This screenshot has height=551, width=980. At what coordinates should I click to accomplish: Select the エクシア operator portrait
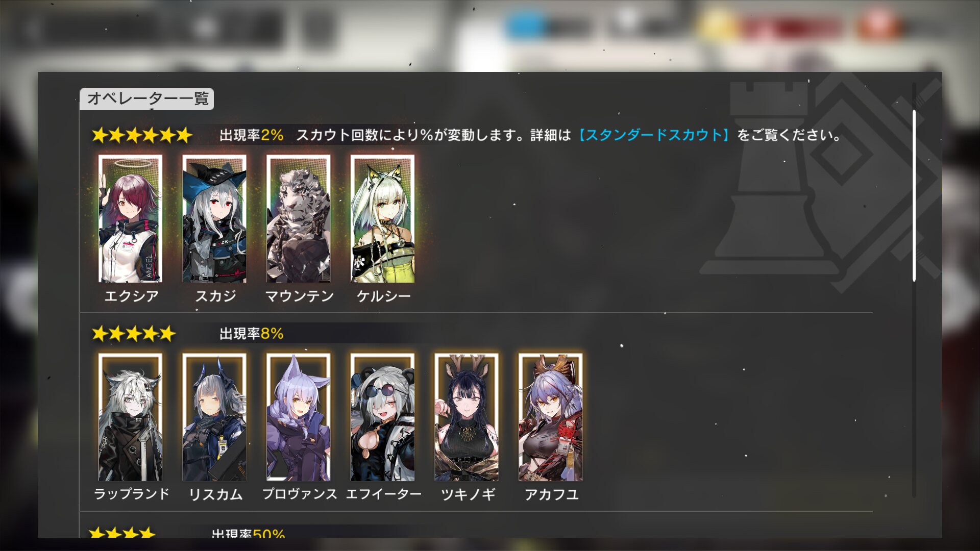130,219
